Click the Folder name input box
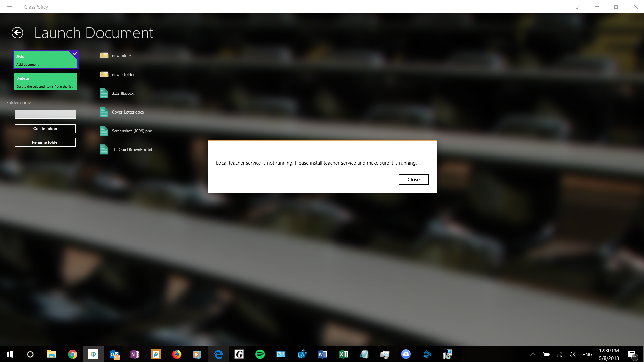The height and width of the screenshot is (362, 644). point(45,114)
